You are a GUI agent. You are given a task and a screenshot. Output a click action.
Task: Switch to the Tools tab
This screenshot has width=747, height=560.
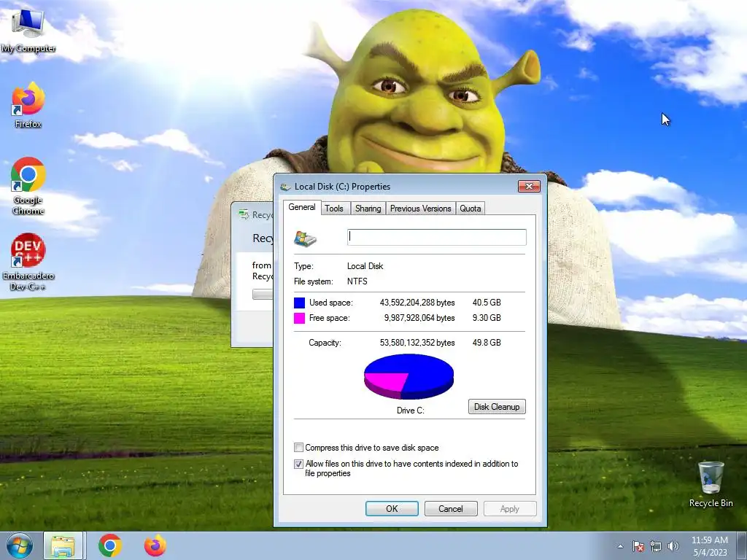(334, 209)
